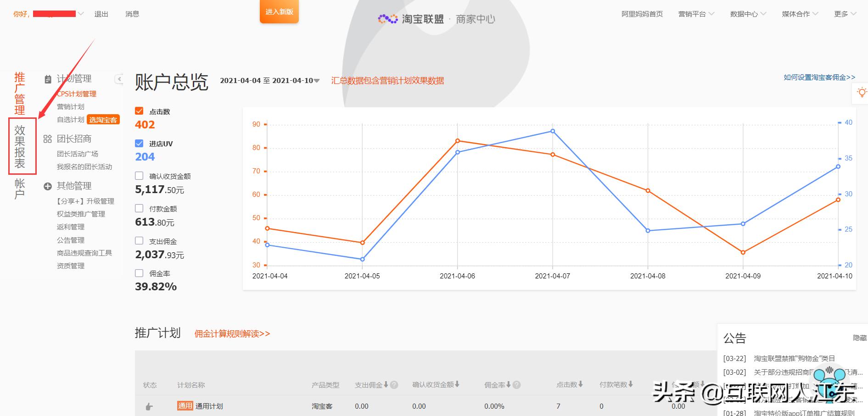Click the 团长招商 grid icon
The image size is (868, 416).
(x=47, y=139)
